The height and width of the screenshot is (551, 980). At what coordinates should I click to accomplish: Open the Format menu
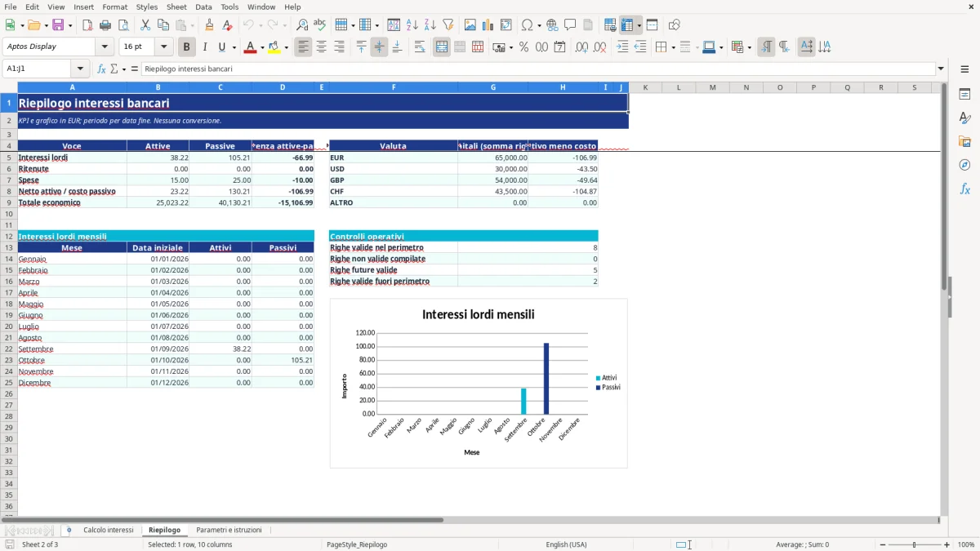coord(114,7)
